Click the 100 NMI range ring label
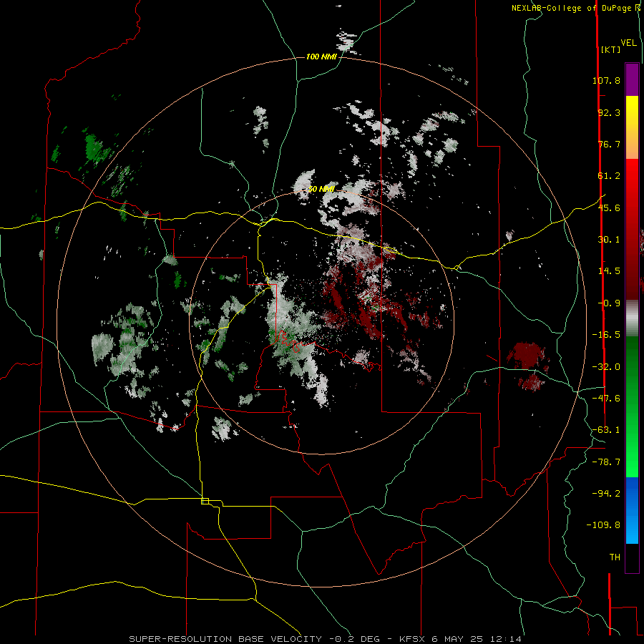 click(321, 57)
